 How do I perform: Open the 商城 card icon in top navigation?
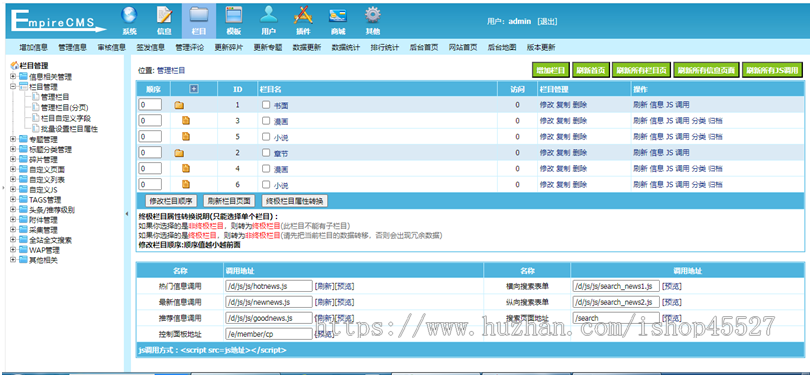pos(338,16)
